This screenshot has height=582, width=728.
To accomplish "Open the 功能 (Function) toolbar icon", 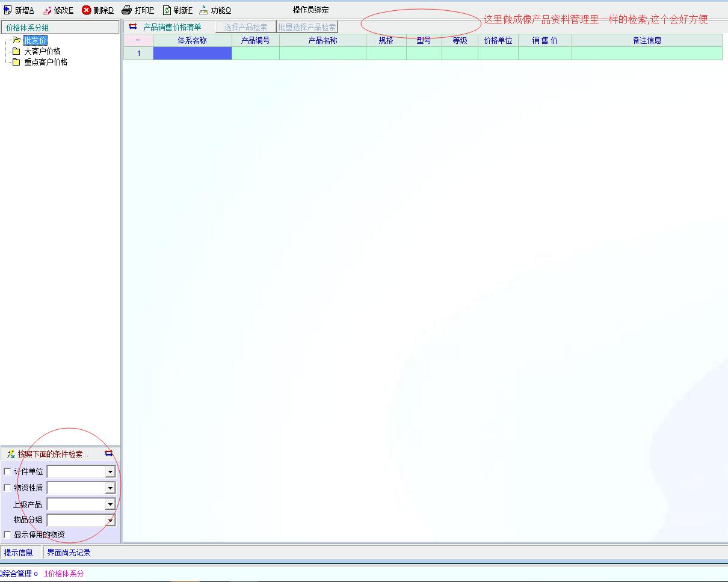I will [x=204, y=10].
